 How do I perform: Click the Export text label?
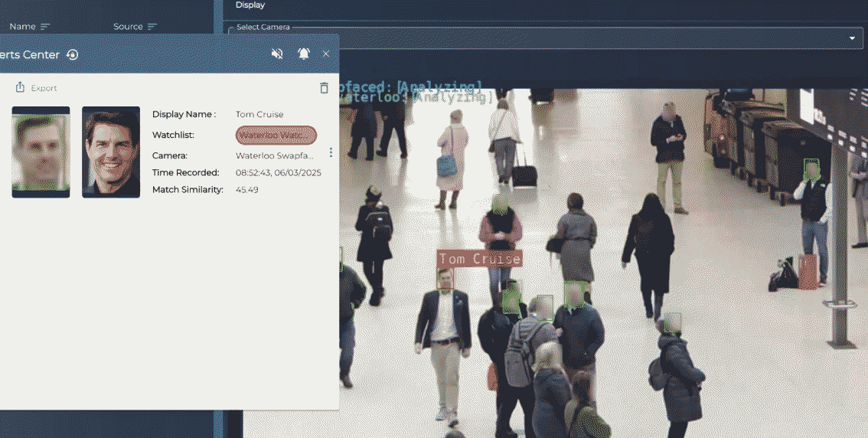tap(44, 88)
